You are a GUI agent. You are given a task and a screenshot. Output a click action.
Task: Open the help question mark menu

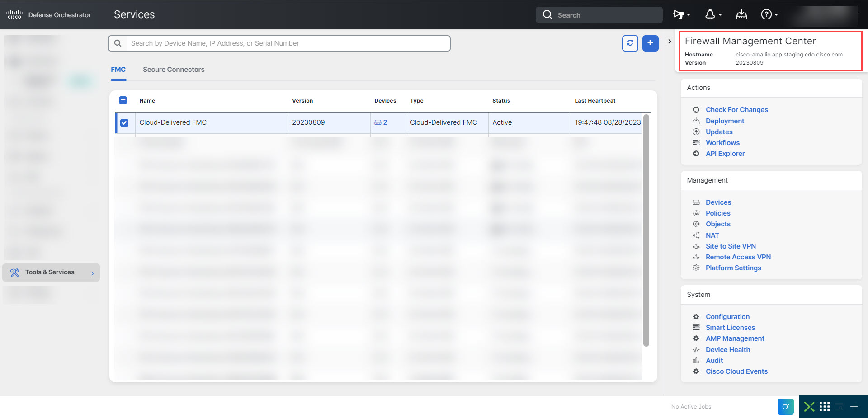coord(769,15)
